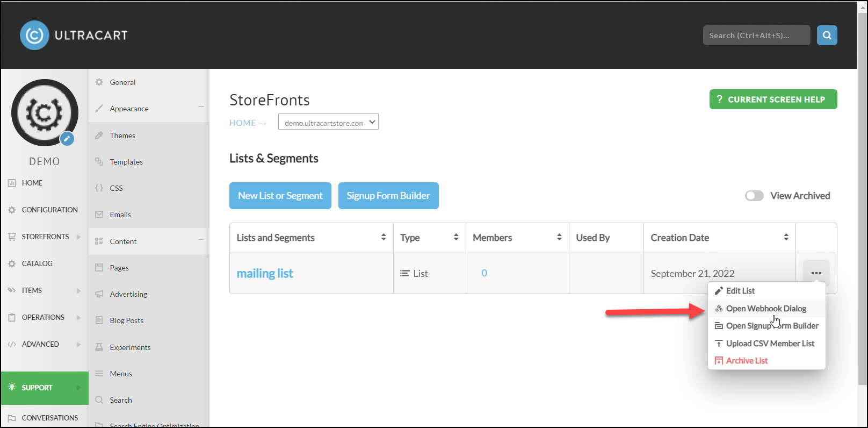Viewport: 868px width, 428px height.
Task: Click the Advertising megaphone icon
Action: click(x=99, y=294)
